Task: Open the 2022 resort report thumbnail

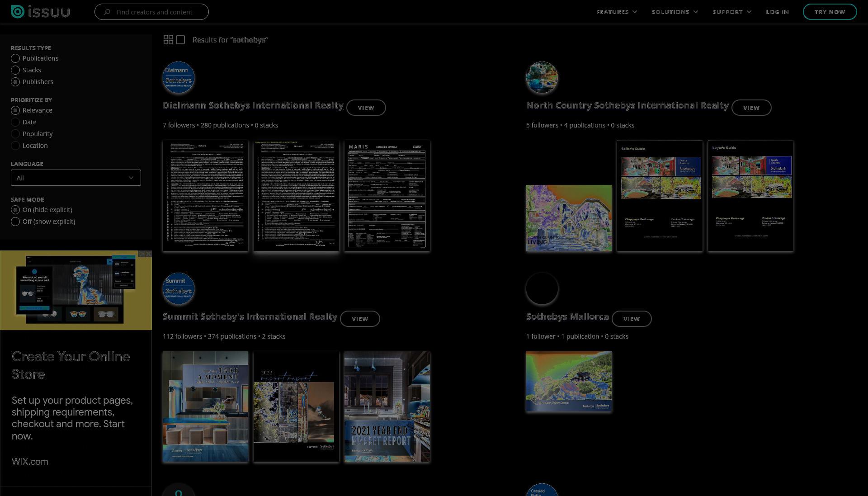Action: click(x=296, y=407)
